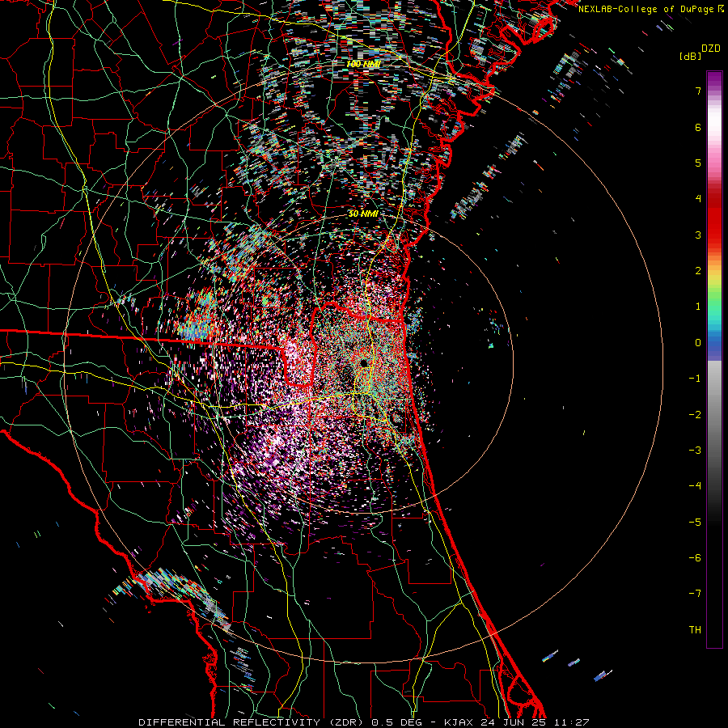Image resolution: width=728 pixels, height=728 pixels.
Task: Click the 1 value on the color scale
Action: 698,307
